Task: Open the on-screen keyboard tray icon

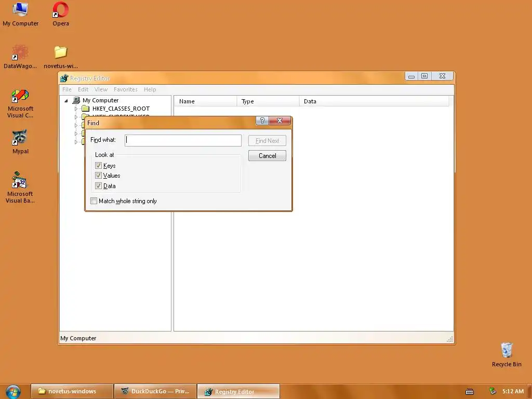Action: coord(470,392)
